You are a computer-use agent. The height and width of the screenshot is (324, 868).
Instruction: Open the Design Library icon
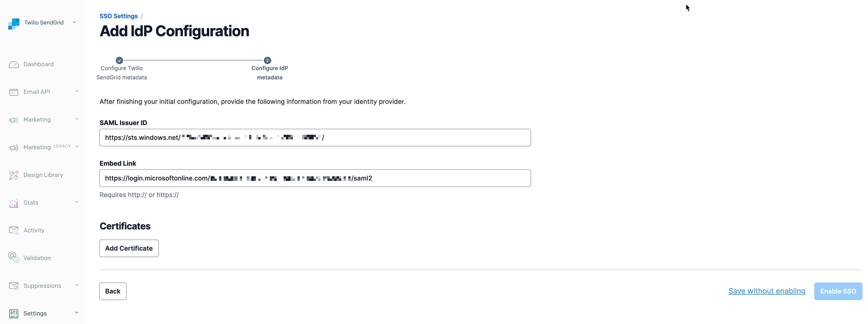tap(13, 175)
